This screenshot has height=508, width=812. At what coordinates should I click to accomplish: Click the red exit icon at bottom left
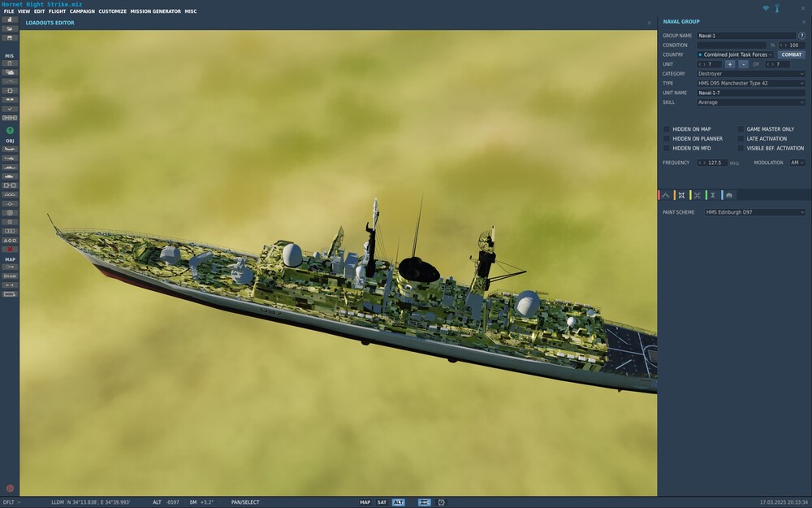click(x=10, y=488)
